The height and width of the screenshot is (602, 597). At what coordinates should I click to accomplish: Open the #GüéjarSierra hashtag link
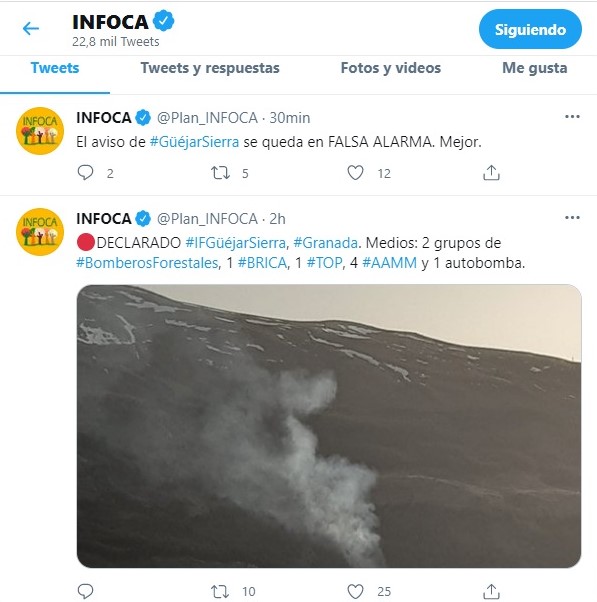click(x=194, y=142)
